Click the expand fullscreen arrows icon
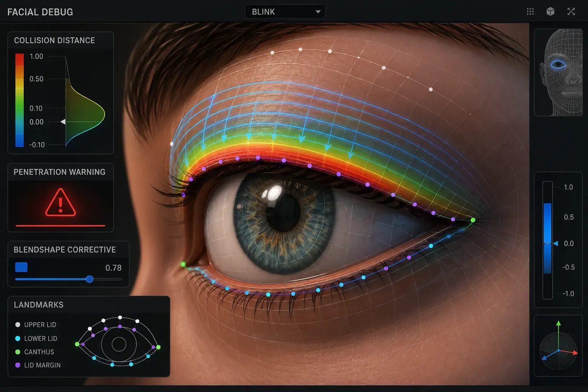This screenshot has height=392, width=588. coord(571,11)
